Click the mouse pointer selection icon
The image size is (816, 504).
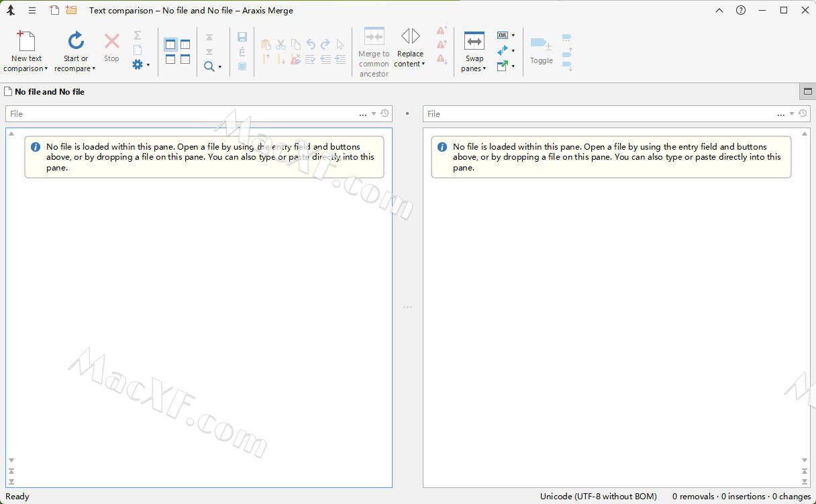pos(341,44)
